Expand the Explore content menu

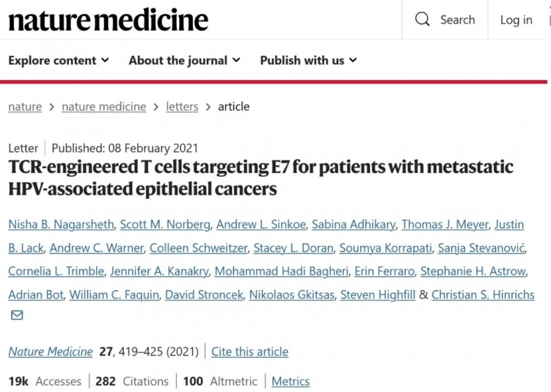[59, 61]
